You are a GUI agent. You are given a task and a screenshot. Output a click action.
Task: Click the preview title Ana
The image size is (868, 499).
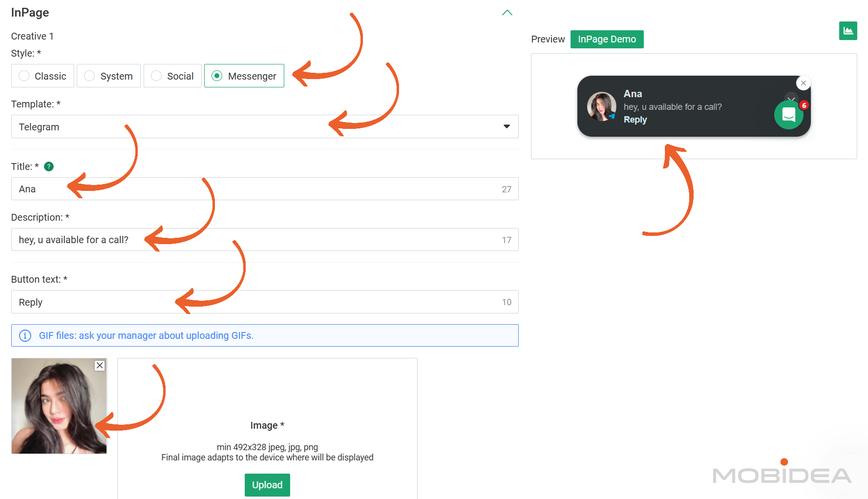click(x=633, y=94)
